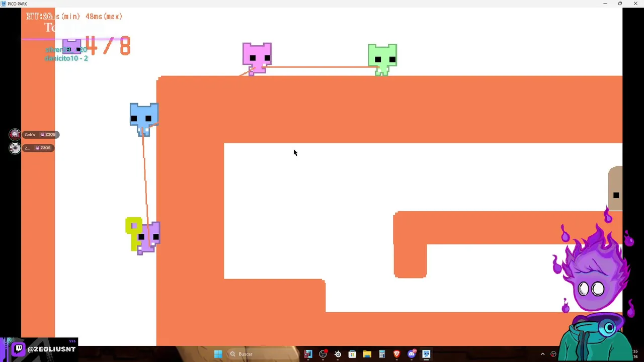Click the purple cat holding the key
This screenshot has width=644, height=362.
[149, 238]
